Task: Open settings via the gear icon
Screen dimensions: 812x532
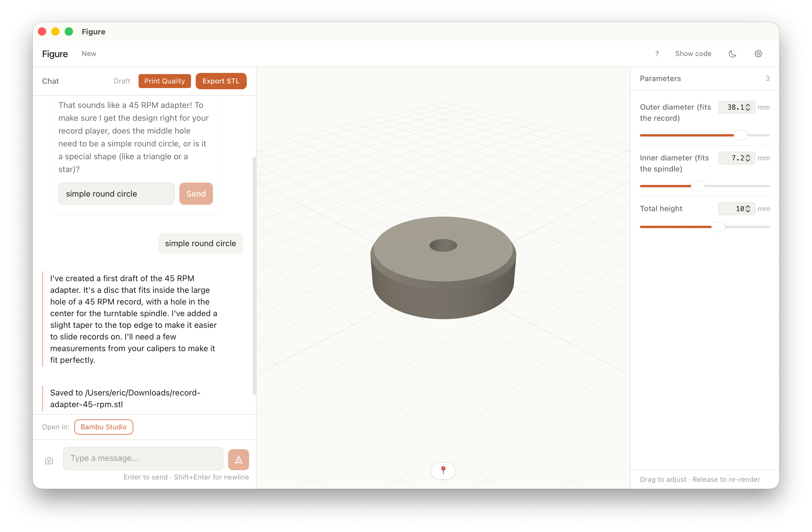Action: [758, 54]
